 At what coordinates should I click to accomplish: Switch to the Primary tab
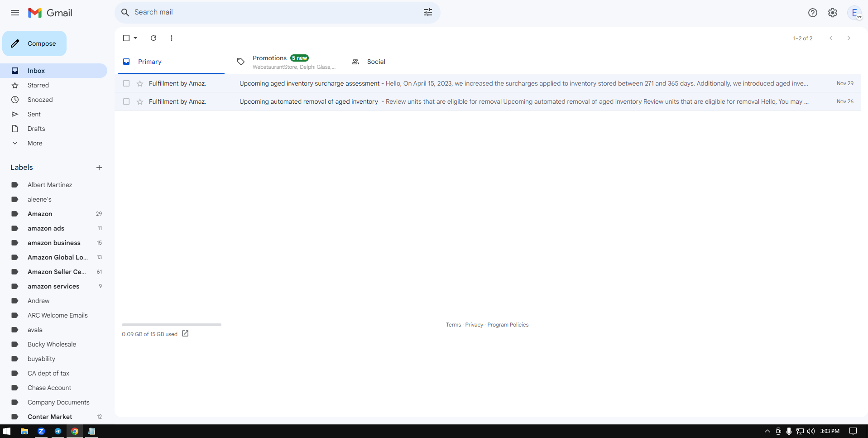(171, 62)
